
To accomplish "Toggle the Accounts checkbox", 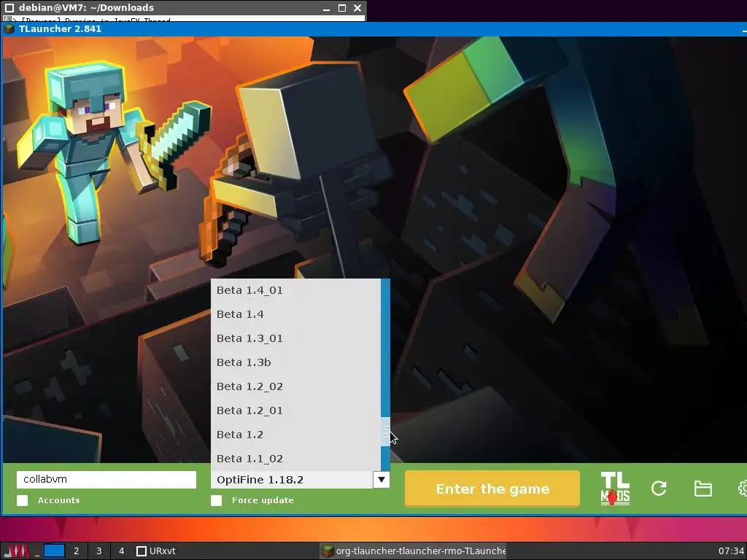I will coord(23,500).
